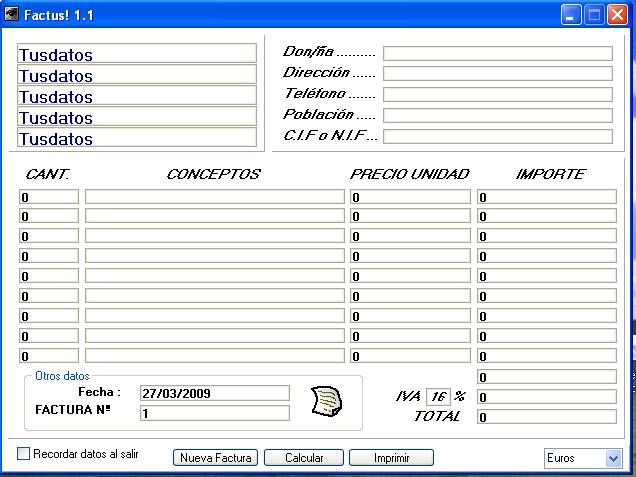Click the first row IMPORTE field
This screenshot has height=477, width=636.
[x=547, y=197]
